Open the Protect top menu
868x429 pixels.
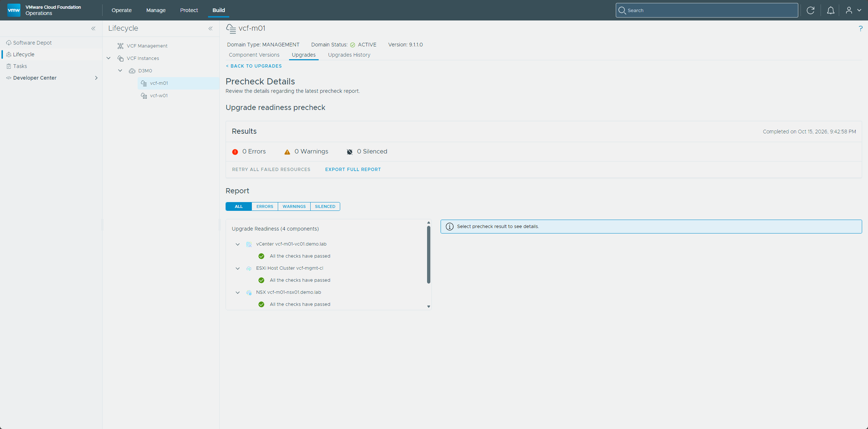(x=189, y=10)
